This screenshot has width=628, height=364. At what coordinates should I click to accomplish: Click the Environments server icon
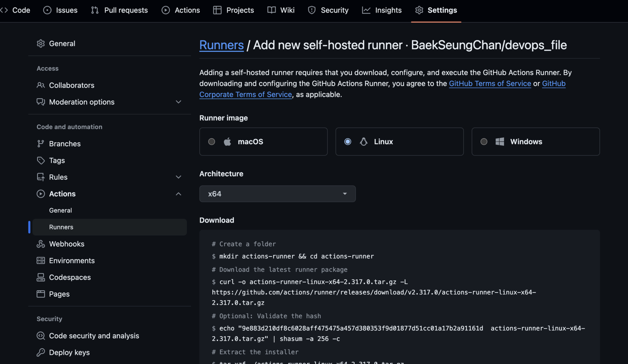point(41,261)
